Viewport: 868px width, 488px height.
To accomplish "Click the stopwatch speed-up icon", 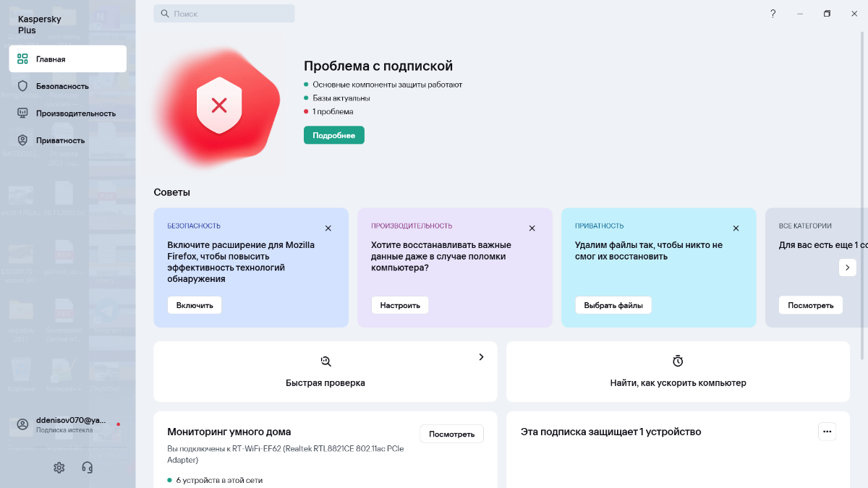I will point(678,361).
